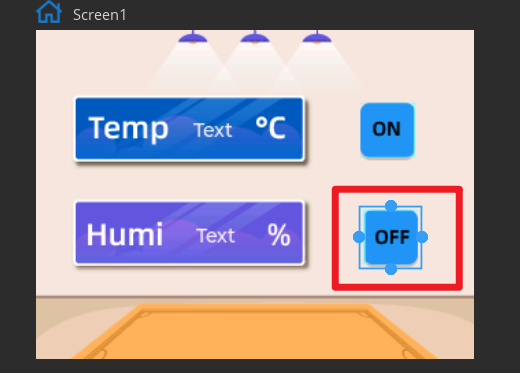Screen dimensions: 520x373
Task: Select the Temp label text
Action: click(129, 129)
